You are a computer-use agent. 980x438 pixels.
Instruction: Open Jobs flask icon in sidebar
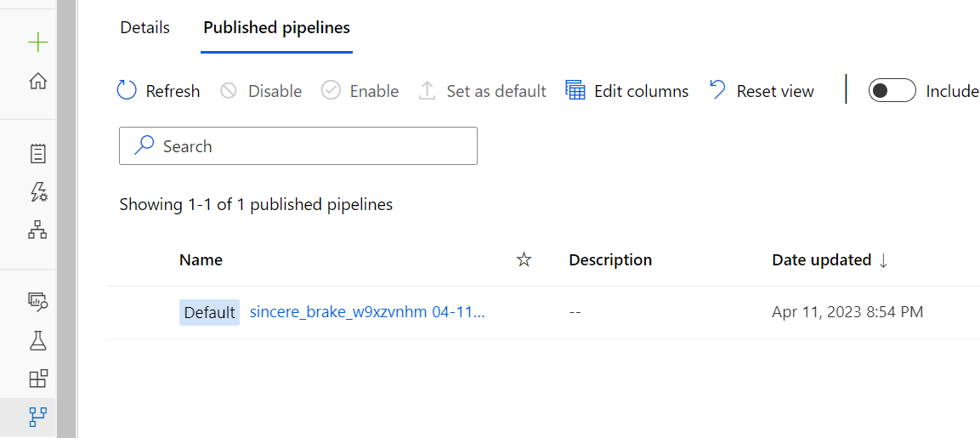pos(37,340)
